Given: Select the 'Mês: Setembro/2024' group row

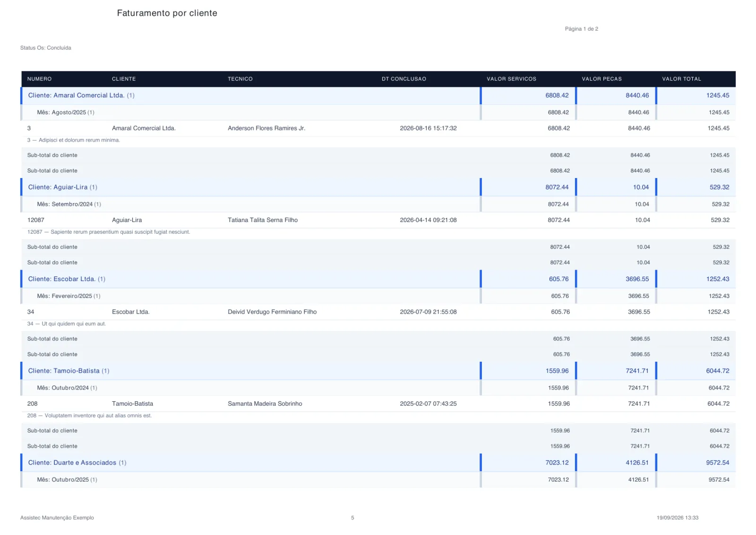Looking at the screenshot, I should point(378,204).
